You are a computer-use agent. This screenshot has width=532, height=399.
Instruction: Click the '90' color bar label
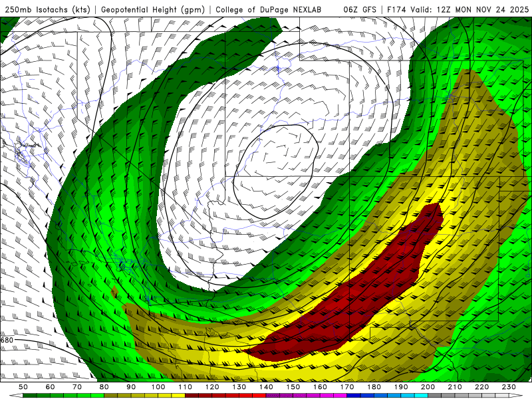pyautogui.click(x=131, y=387)
